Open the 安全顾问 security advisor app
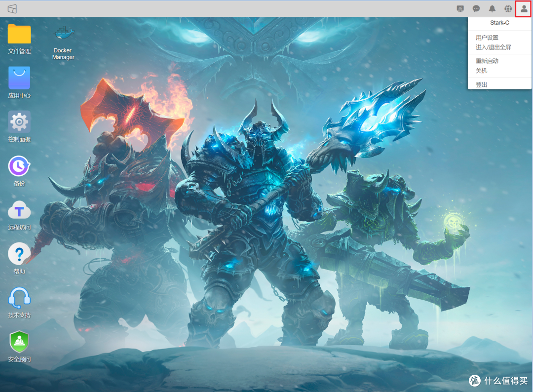The image size is (533, 392). click(19, 342)
